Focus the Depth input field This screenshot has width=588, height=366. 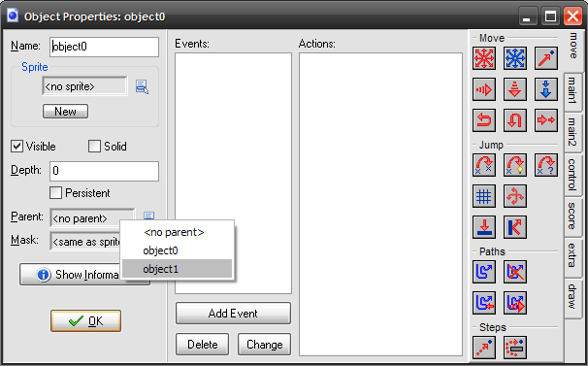pyautogui.click(x=104, y=171)
